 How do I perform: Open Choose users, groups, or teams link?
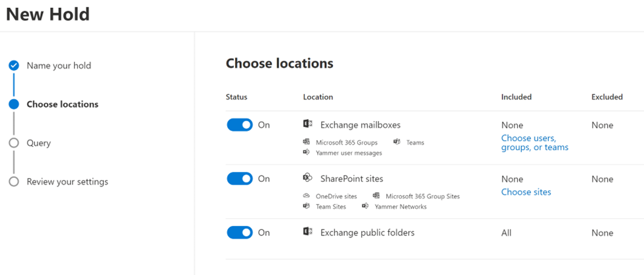[x=534, y=143]
